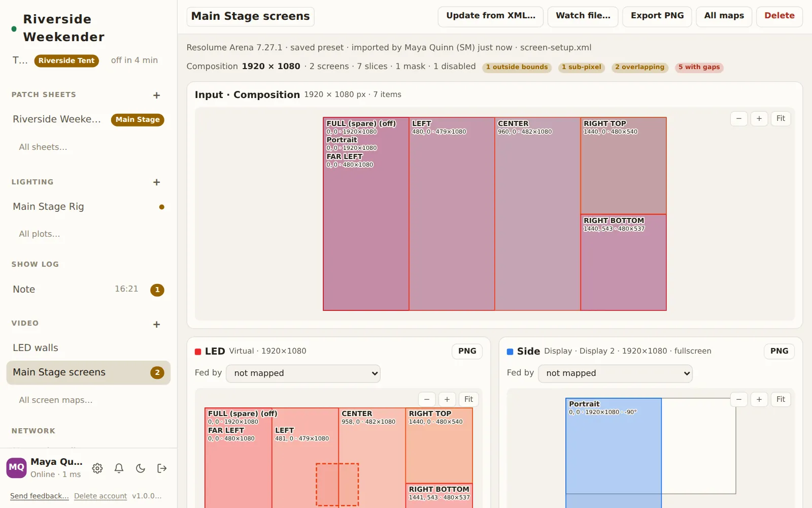Open notifications bell icon

119,468
